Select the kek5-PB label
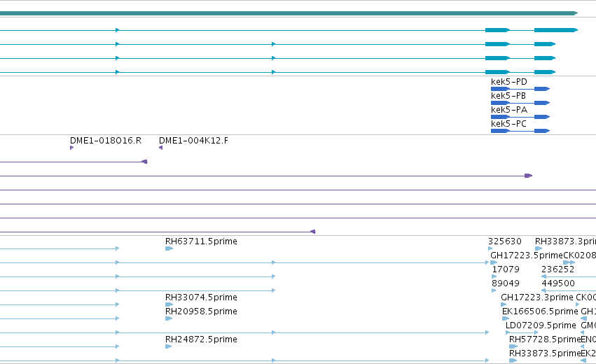The image size is (596, 364). (x=508, y=96)
